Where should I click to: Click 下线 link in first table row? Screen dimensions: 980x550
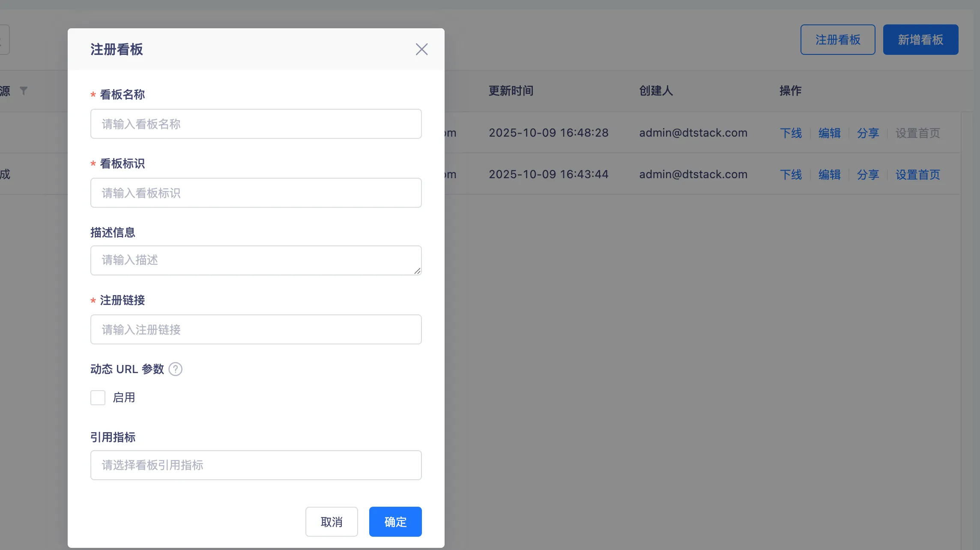click(x=791, y=133)
